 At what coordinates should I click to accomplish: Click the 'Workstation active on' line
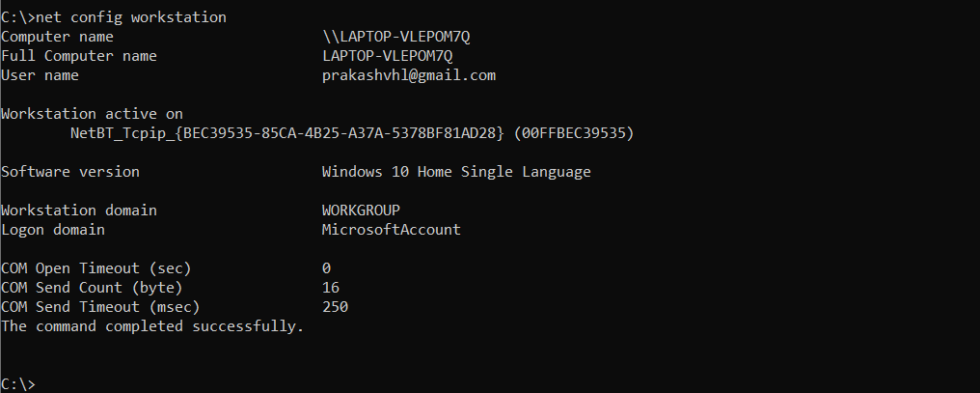92,114
